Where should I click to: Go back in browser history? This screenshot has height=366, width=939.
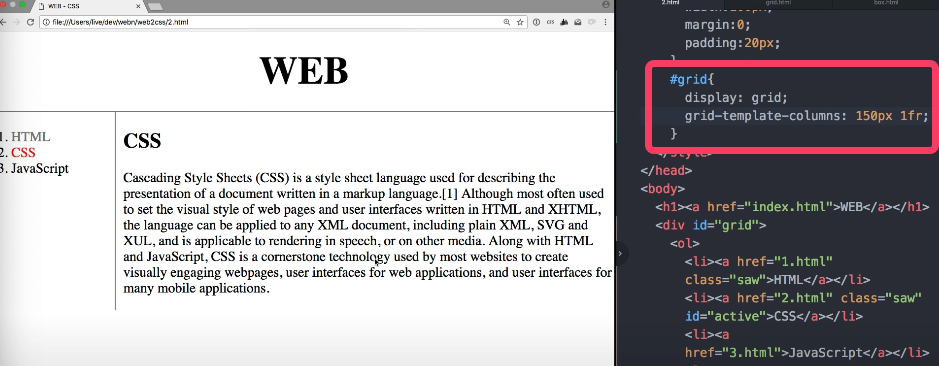[3, 22]
